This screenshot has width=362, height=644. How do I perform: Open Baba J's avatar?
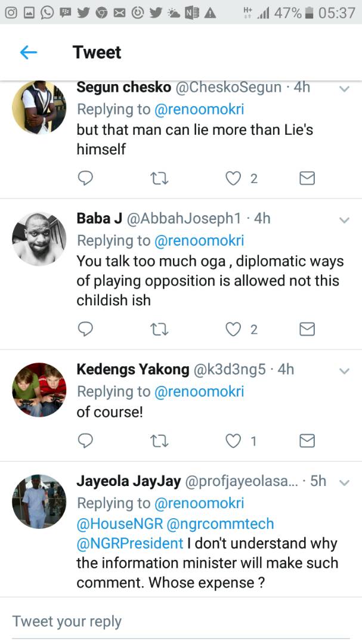click(x=39, y=239)
